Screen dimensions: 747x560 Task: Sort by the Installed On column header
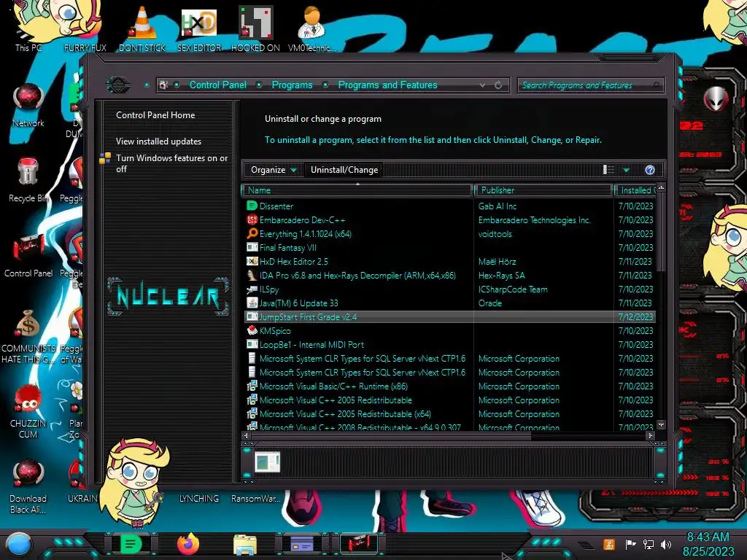[636, 190]
